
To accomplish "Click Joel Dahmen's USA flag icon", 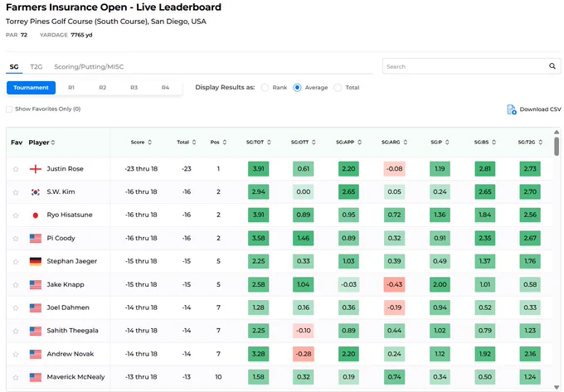I will coord(35,307).
